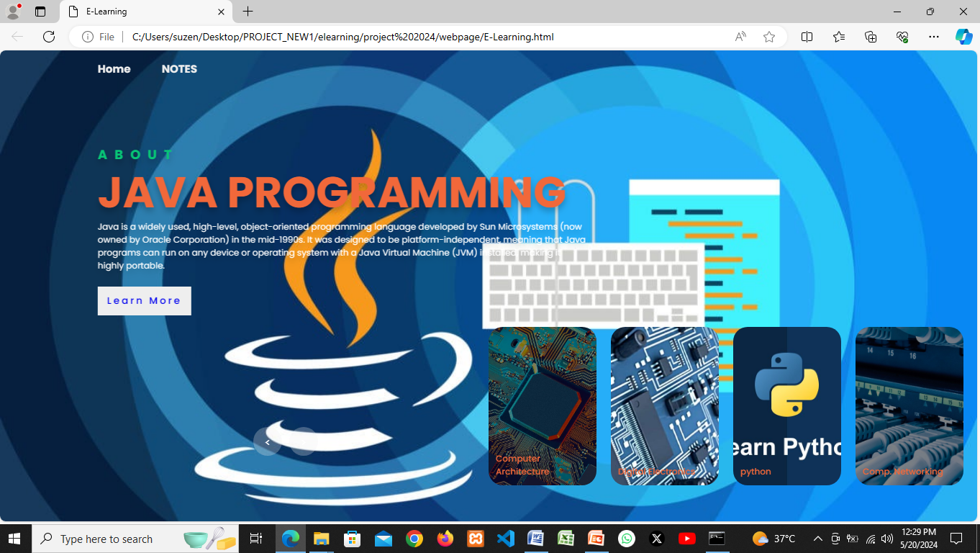Click the back navigation arrow
The width and height of the screenshot is (980, 553).
(x=16, y=37)
